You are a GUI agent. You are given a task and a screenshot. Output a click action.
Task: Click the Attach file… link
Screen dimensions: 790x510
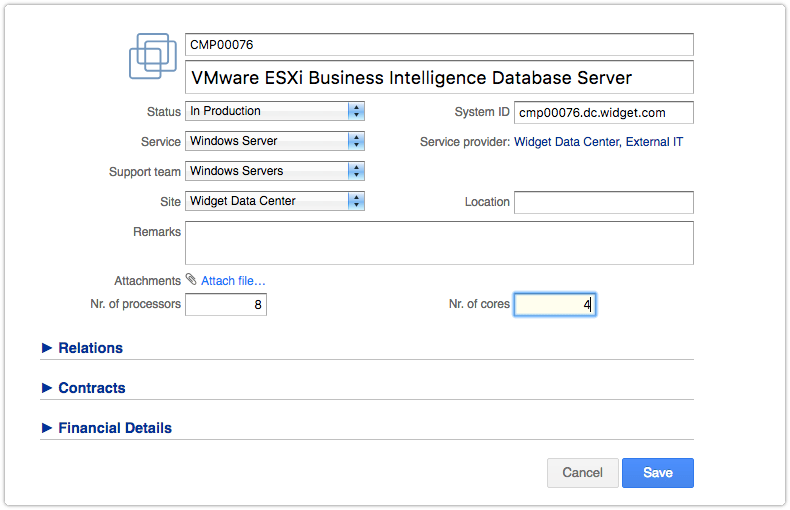233,281
